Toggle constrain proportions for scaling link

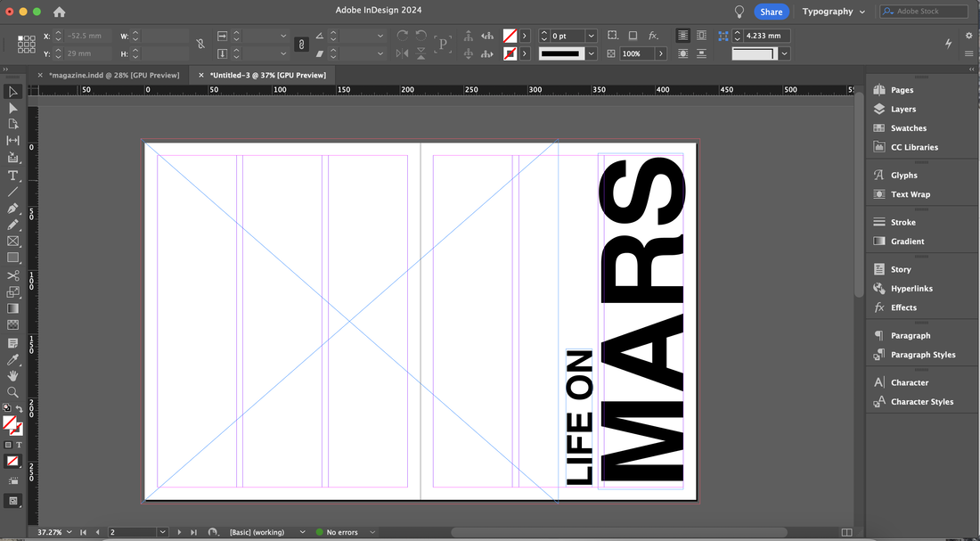tap(301, 45)
